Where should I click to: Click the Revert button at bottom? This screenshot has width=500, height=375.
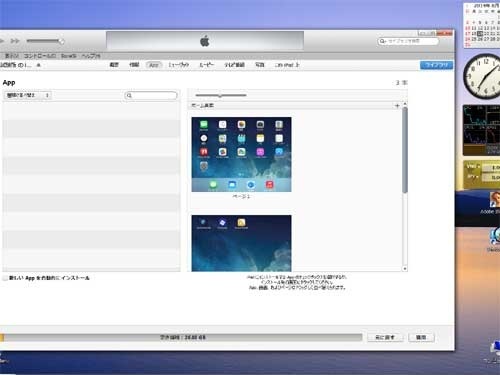click(385, 337)
